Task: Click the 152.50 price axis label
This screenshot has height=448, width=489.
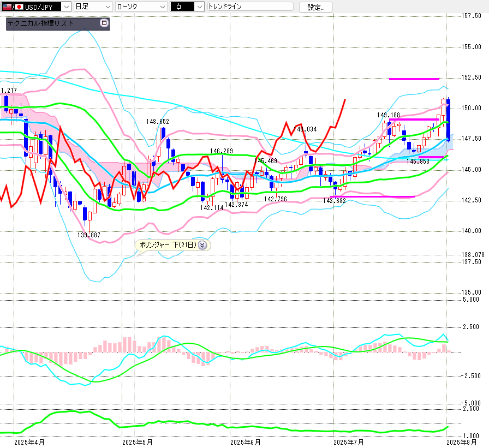Action: 472,77
